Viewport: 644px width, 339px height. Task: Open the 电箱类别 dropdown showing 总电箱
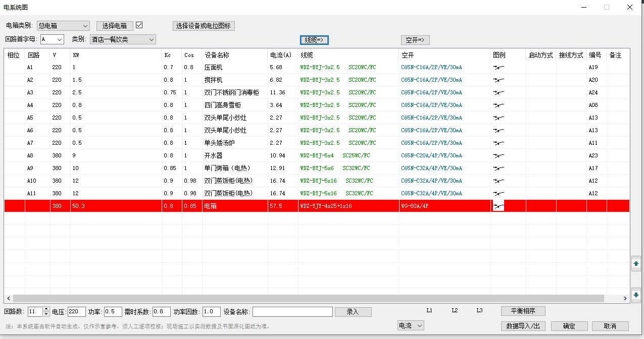click(x=63, y=26)
